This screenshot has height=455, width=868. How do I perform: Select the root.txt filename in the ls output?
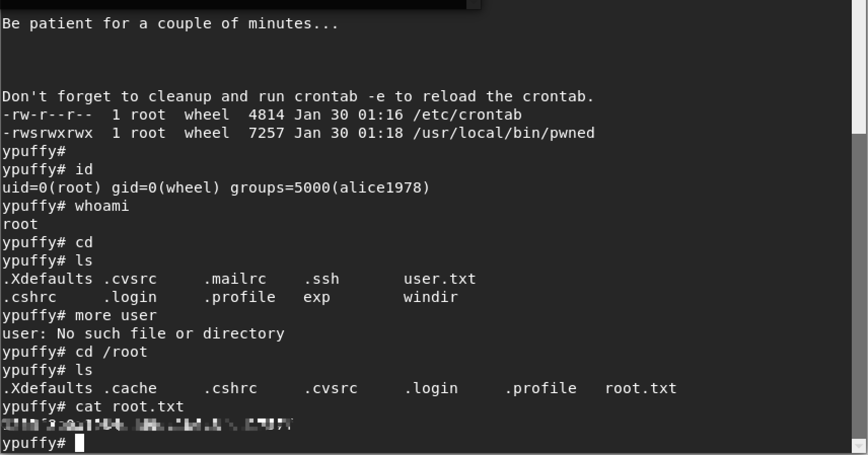click(640, 388)
